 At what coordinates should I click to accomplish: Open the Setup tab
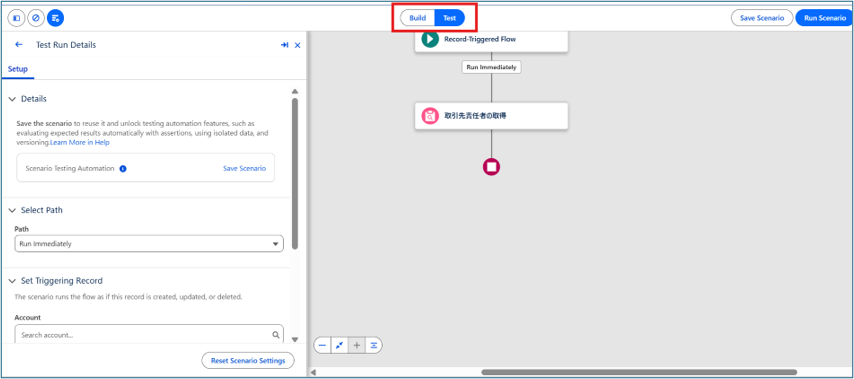pos(18,69)
